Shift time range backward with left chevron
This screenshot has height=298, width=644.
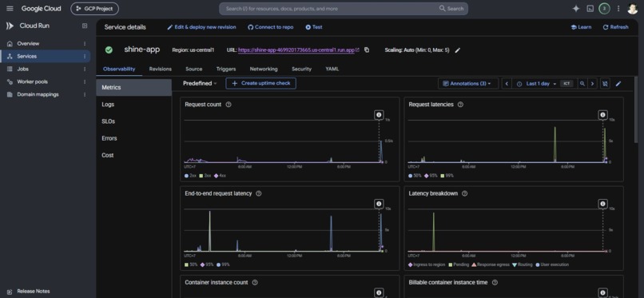(507, 84)
